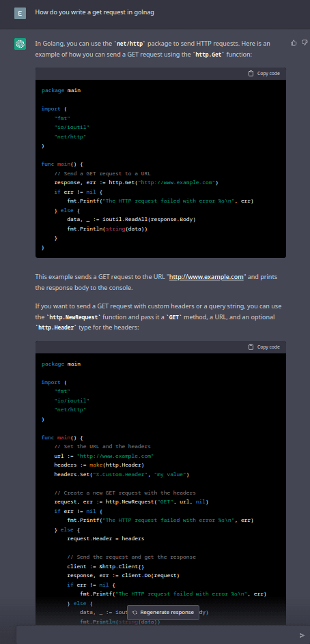Viewport: 310px width, 644px height.
Task: Click the "request.Header = headers" line
Action: (x=106, y=538)
